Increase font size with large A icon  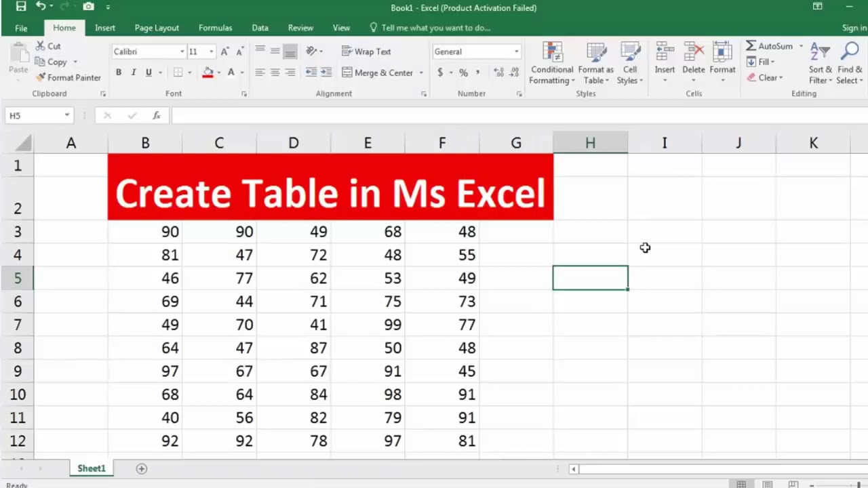click(x=224, y=52)
